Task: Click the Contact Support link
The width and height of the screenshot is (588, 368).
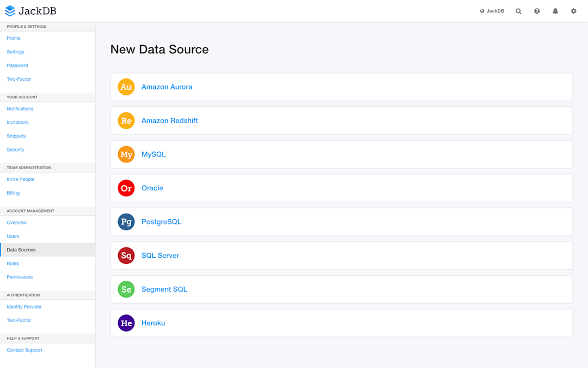Action: [24, 350]
